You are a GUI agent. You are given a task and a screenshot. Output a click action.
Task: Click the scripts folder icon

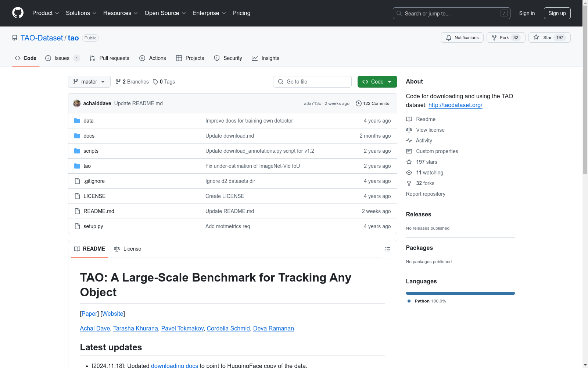point(77,151)
